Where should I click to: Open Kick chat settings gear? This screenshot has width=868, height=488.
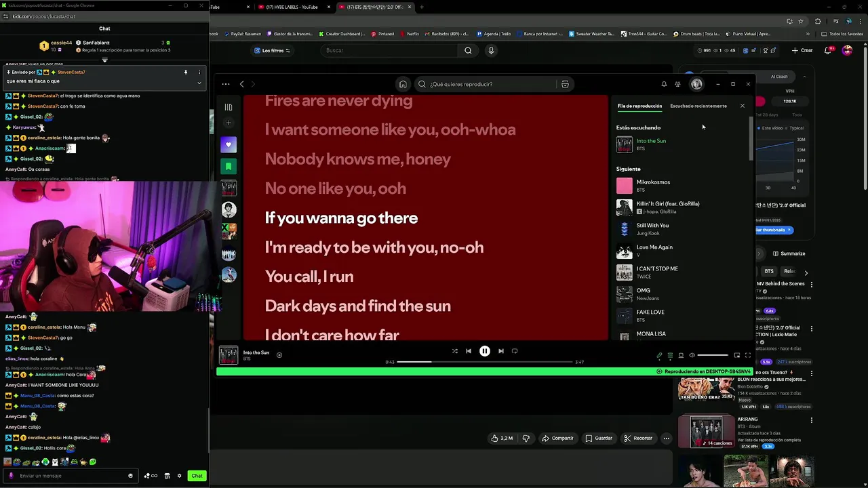coord(179,476)
